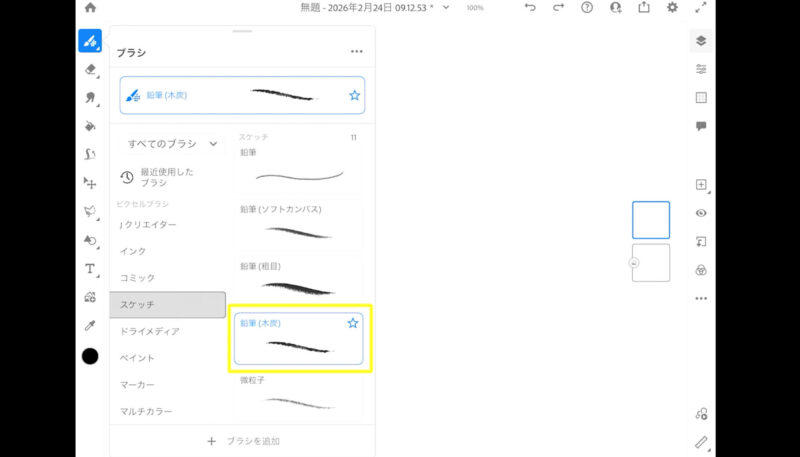This screenshot has height=457, width=800.
Task: Open the Share export menu
Action: 644,8
